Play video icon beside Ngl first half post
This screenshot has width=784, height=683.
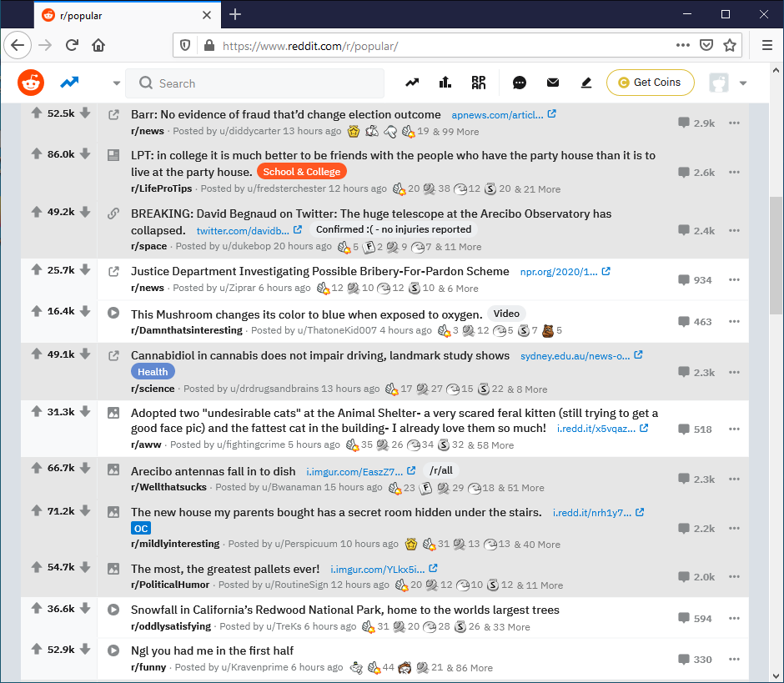(x=113, y=650)
